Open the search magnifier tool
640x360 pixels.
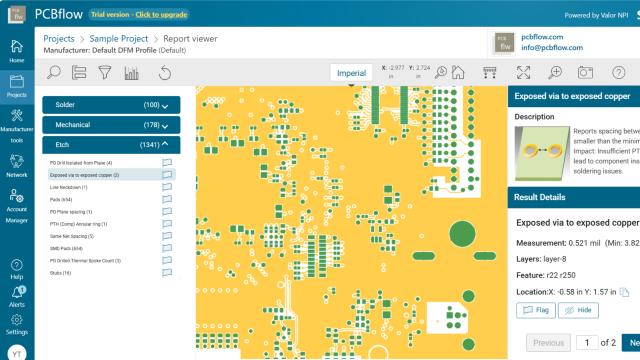click(53, 73)
